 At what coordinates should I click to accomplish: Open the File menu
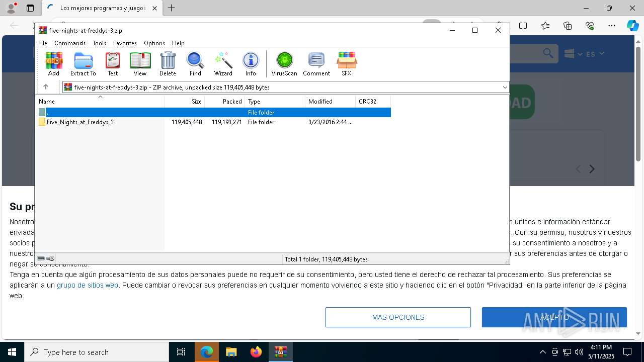coord(43,43)
